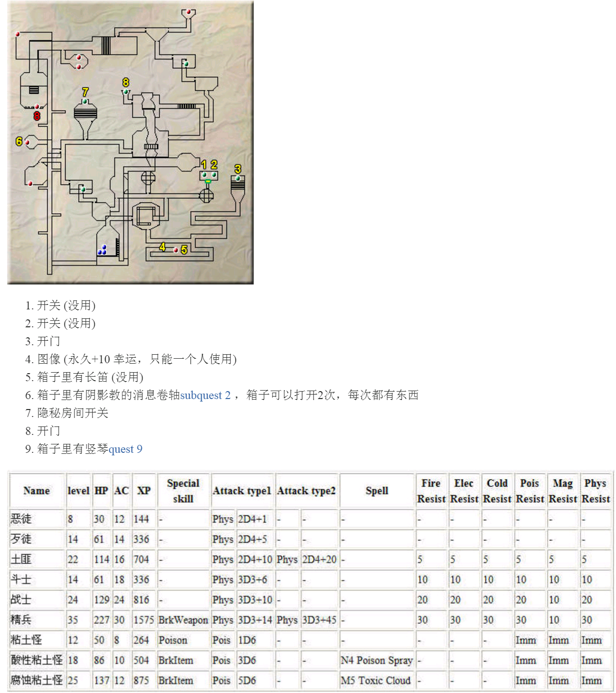Click the level column header
The height and width of the screenshot is (693, 616).
pos(78,491)
